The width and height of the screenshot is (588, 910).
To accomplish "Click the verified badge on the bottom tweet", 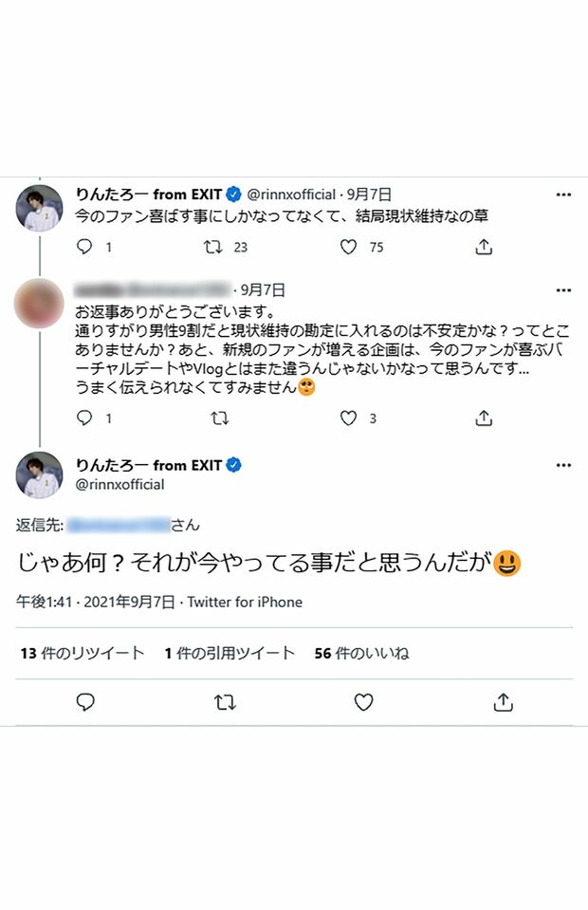I will [232, 465].
